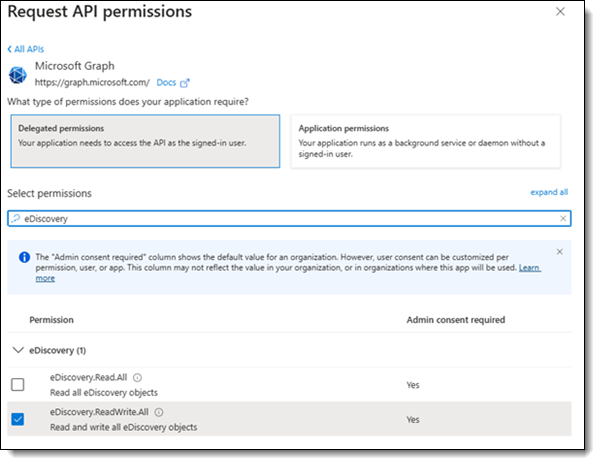This screenshot has height=465, width=600.
Task: Select the Application permissions card
Action: click(x=426, y=141)
